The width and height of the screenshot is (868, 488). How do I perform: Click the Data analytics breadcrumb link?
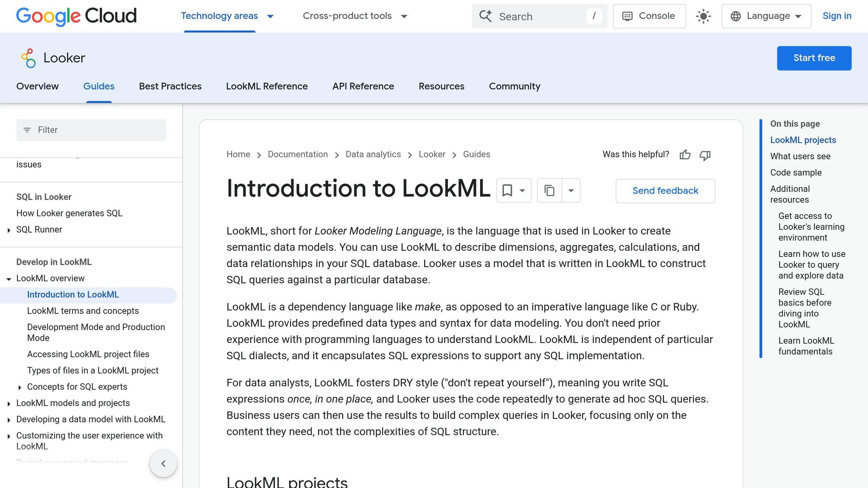(x=373, y=155)
